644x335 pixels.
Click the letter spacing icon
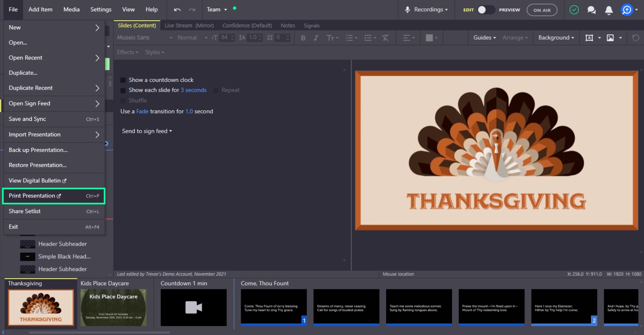click(x=270, y=38)
